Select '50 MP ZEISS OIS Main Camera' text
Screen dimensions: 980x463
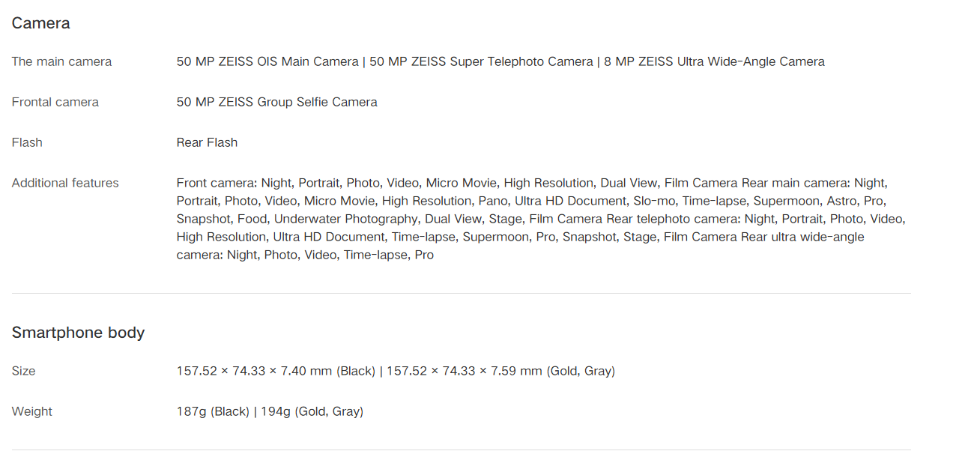267,61
